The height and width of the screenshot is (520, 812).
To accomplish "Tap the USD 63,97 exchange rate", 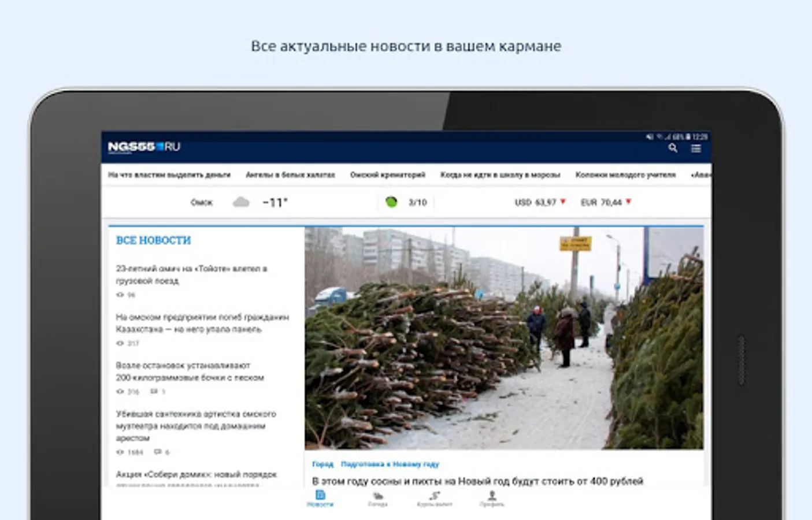I will (535, 202).
